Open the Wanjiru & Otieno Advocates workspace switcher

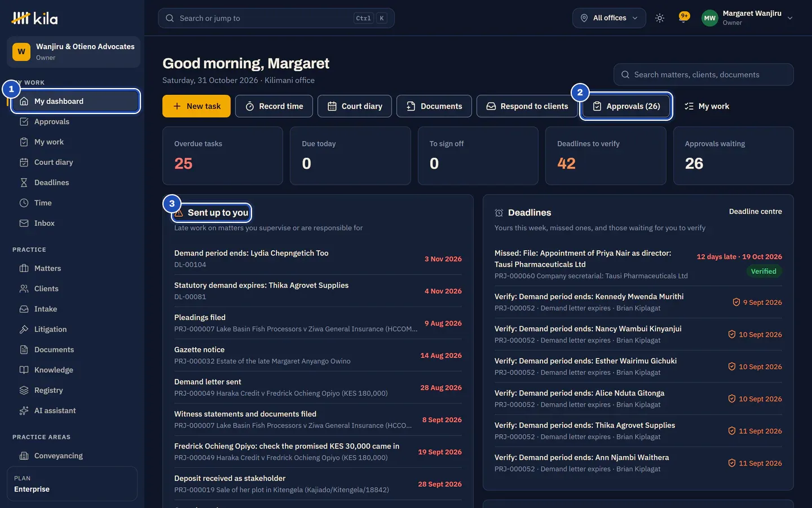click(x=73, y=52)
